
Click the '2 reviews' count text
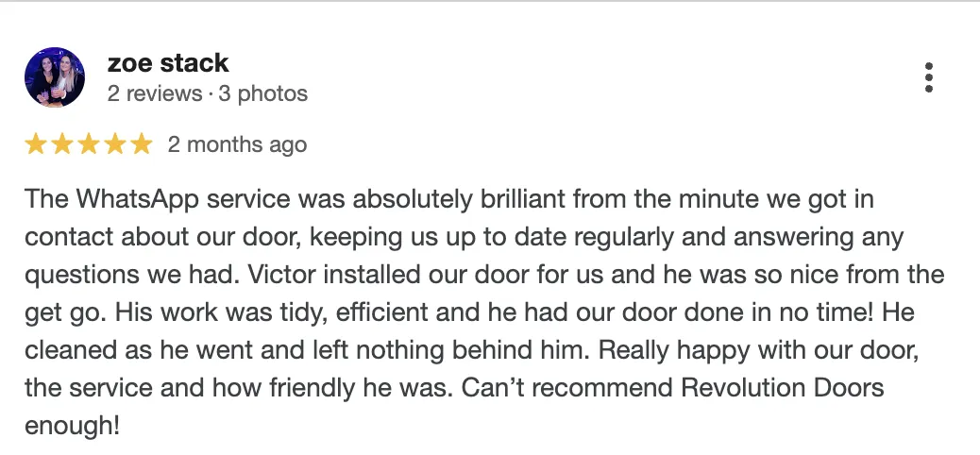pyautogui.click(x=155, y=94)
